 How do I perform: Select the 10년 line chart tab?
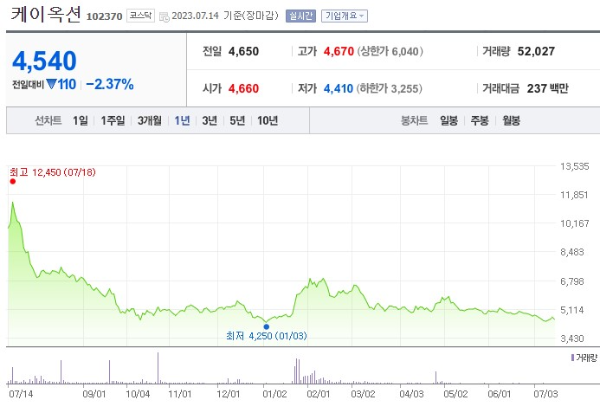[x=267, y=121]
